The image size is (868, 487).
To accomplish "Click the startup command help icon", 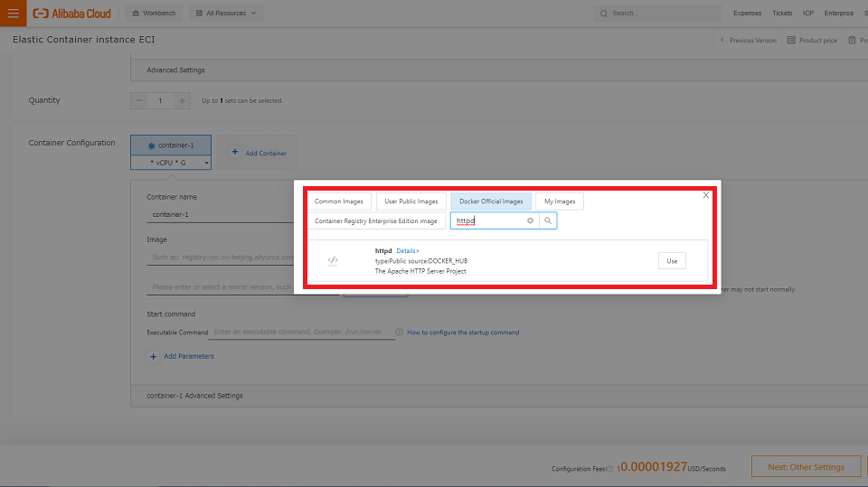I will click(x=399, y=332).
